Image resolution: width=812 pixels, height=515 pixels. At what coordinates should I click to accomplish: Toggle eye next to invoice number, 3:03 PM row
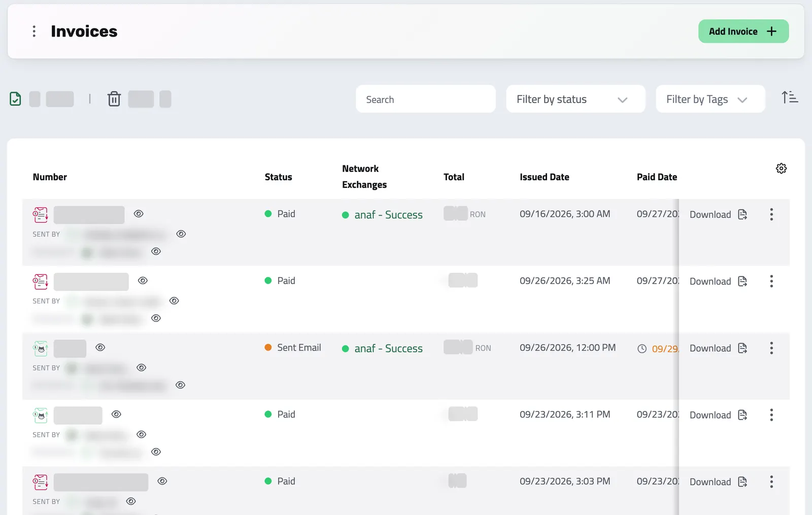coord(162,481)
